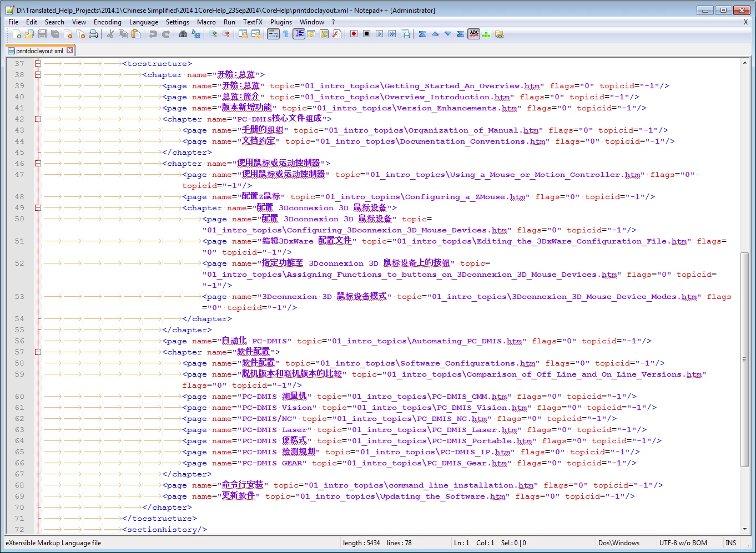The image size is (756, 553).
Task: Open the File menu
Action: point(13,22)
